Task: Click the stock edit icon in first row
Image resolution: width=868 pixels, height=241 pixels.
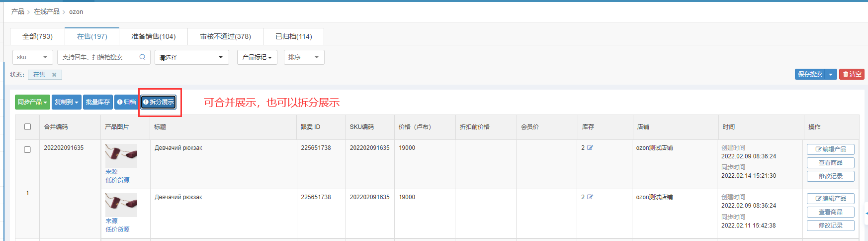Action: pyautogui.click(x=590, y=148)
